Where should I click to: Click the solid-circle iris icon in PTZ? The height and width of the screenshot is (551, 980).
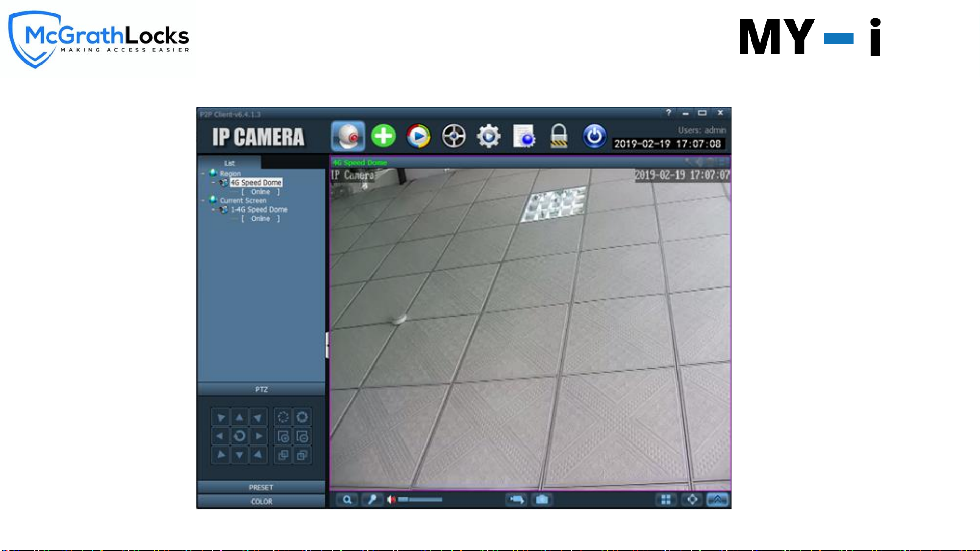coord(302,417)
